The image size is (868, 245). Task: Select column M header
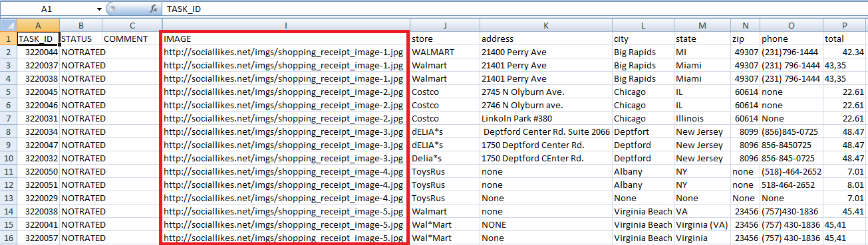pos(702,25)
